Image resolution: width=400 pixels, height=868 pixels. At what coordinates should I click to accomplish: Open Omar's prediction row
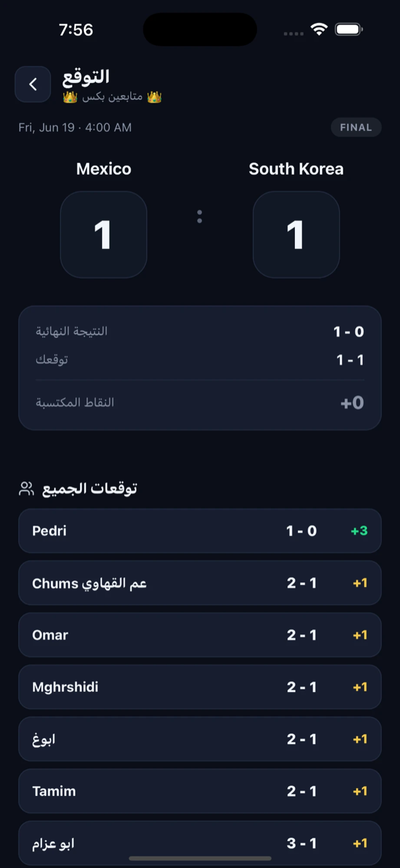[200, 635]
